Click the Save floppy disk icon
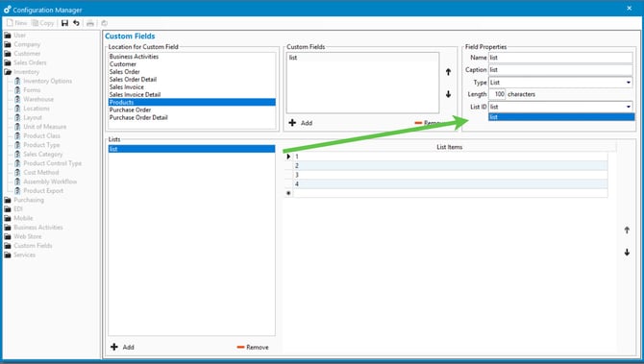The image size is (644, 364). click(x=64, y=23)
